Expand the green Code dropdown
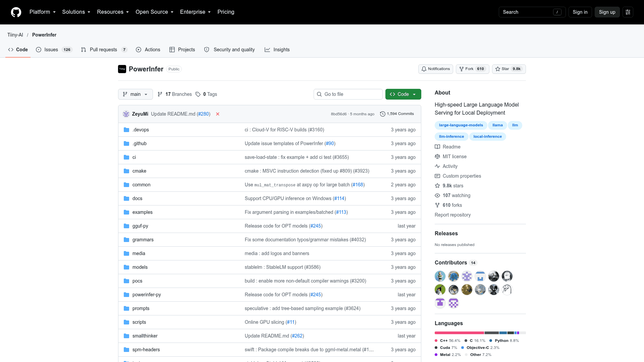 pos(403,94)
